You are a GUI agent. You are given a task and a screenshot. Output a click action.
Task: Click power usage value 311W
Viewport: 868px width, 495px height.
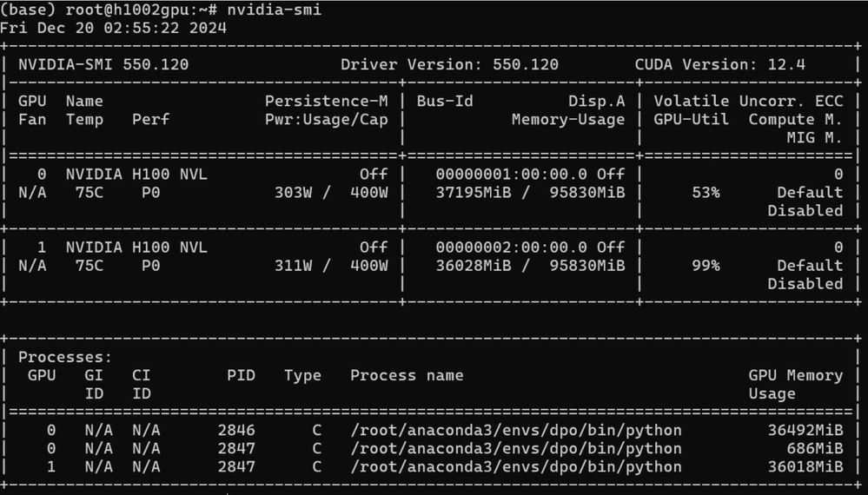(294, 266)
